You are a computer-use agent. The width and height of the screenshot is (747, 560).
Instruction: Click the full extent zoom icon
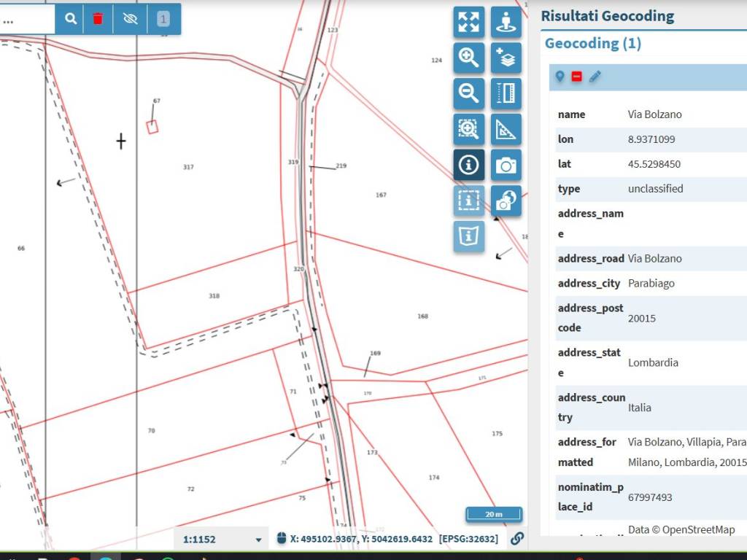(x=468, y=22)
